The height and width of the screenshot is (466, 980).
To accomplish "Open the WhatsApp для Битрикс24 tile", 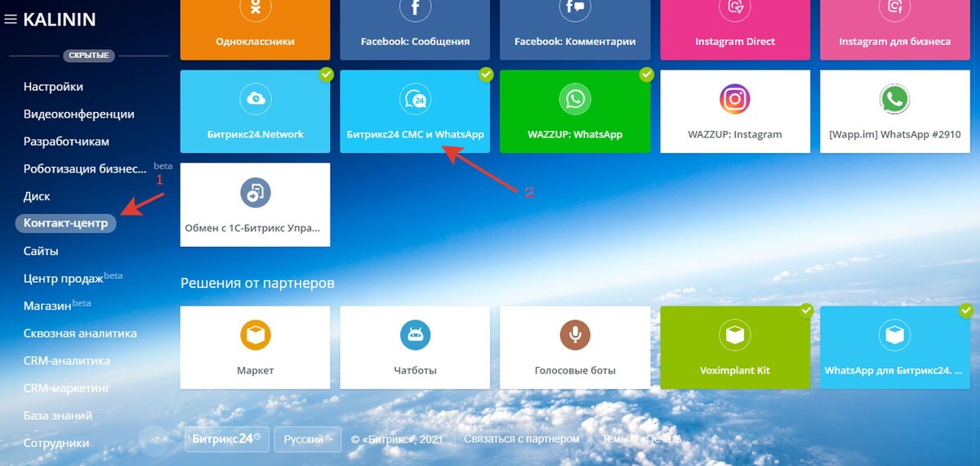I will pos(895,347).
